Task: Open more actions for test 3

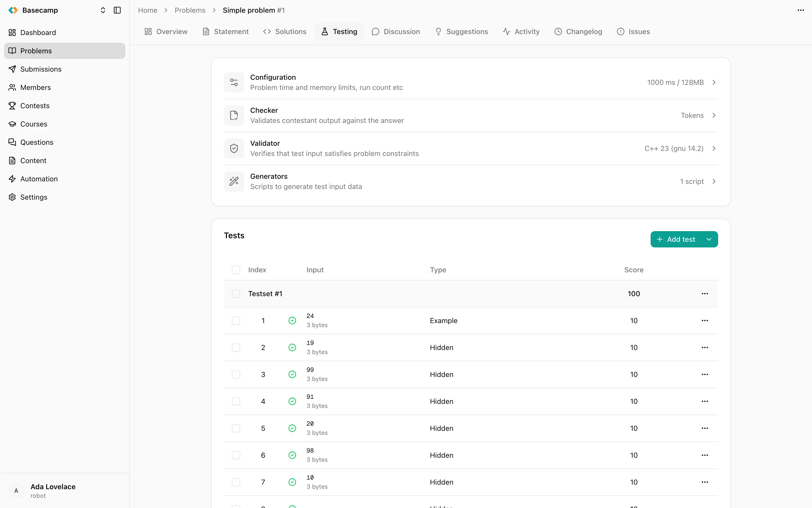Action: [705, 374]
